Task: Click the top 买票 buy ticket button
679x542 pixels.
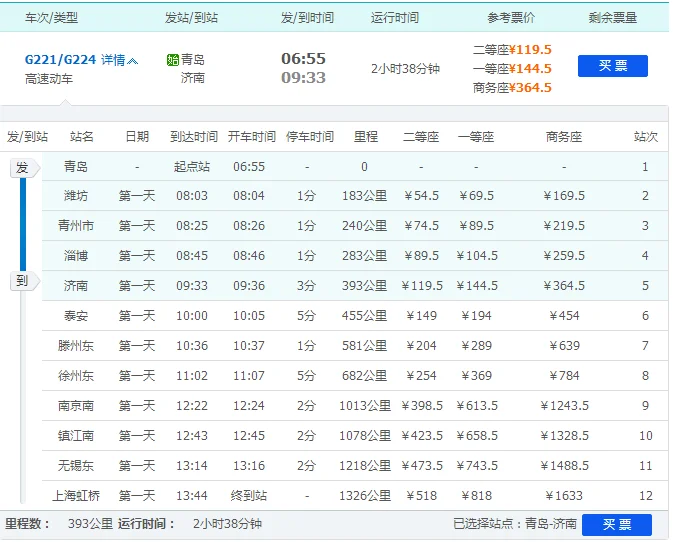Action: click(612, 66)
